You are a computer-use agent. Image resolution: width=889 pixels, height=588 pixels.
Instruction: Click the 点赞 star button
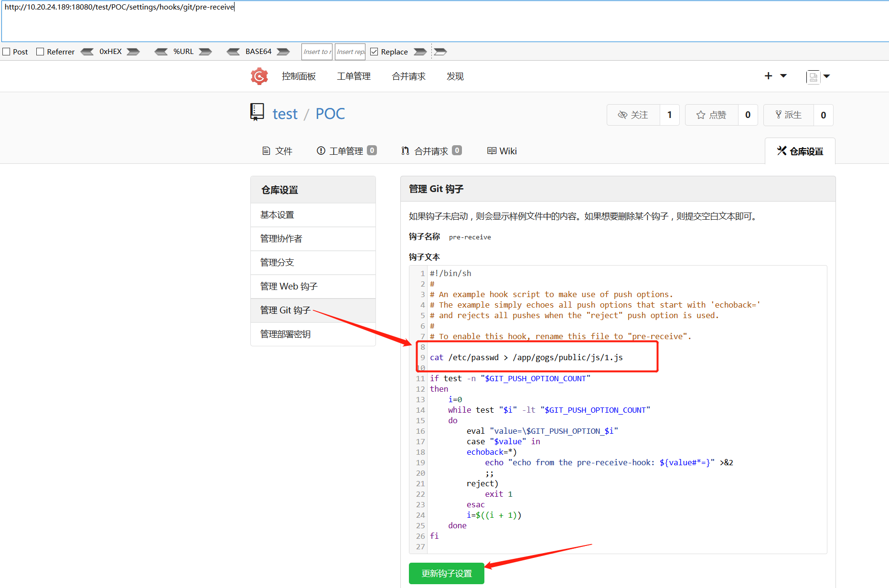pyautogui.click(x=712, y=115)
